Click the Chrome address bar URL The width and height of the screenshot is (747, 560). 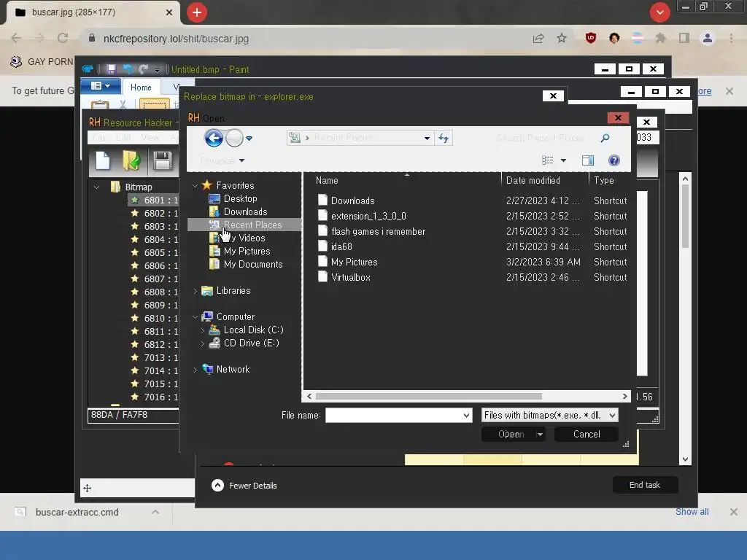[x=176, y=39]
